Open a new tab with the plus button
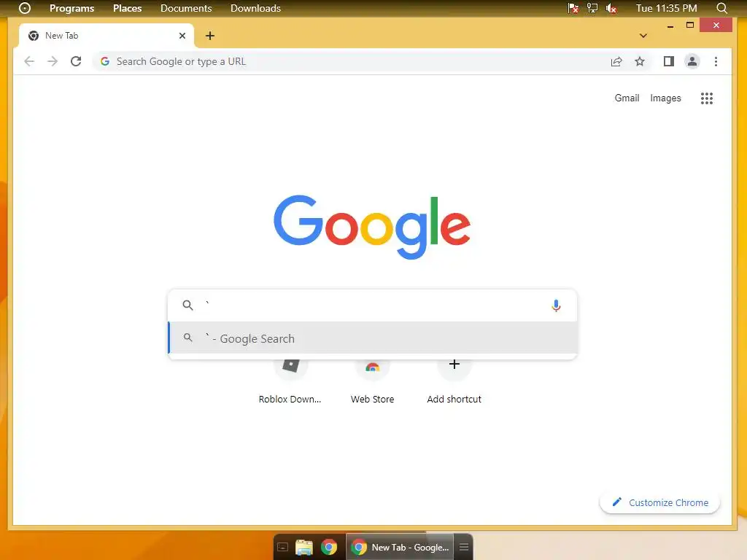The image size is (747, 560). pyautogui.click(x=209, y=36)
